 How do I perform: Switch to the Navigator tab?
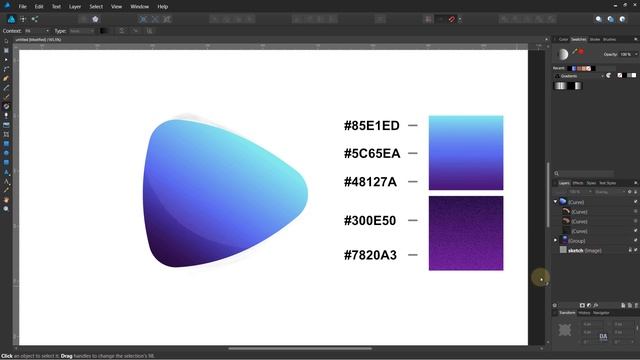coord(601,313)
